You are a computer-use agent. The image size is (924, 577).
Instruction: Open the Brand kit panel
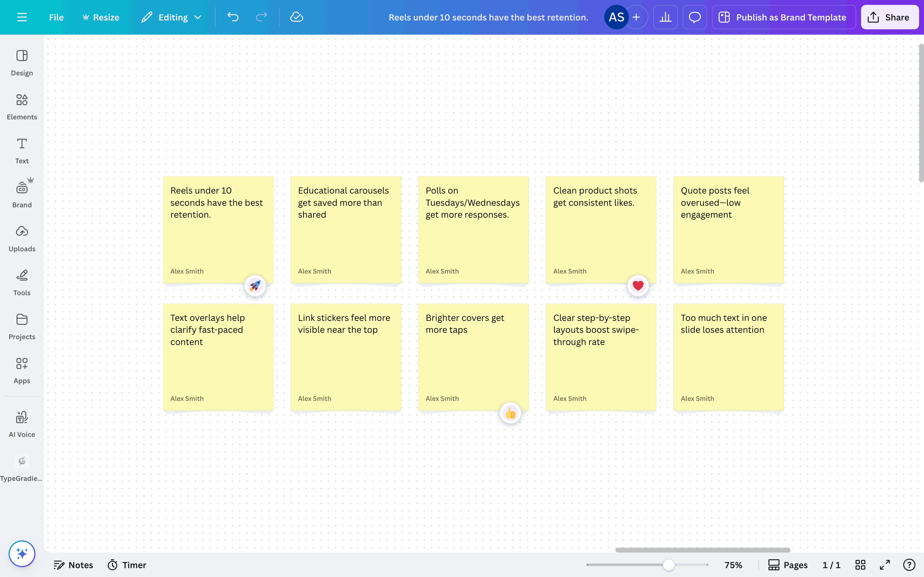pyautogui.click(x=22, y=194)
